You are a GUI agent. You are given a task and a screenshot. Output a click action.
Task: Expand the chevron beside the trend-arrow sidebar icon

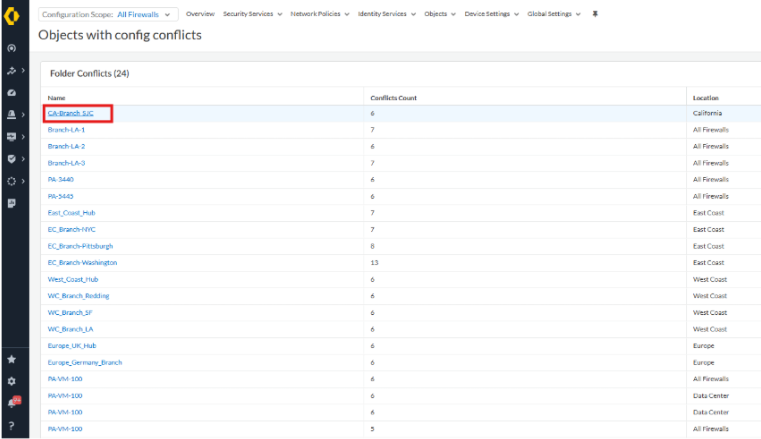point(23,71)
